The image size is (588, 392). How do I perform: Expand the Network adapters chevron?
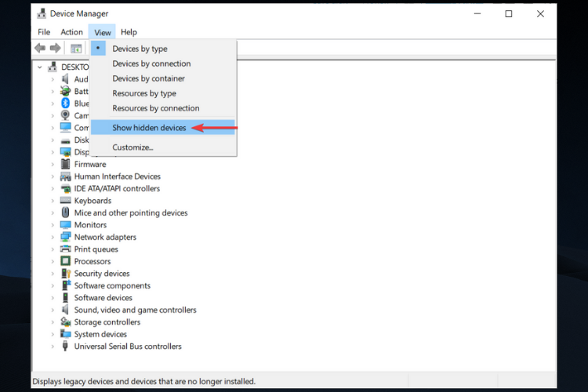point(53,237)
